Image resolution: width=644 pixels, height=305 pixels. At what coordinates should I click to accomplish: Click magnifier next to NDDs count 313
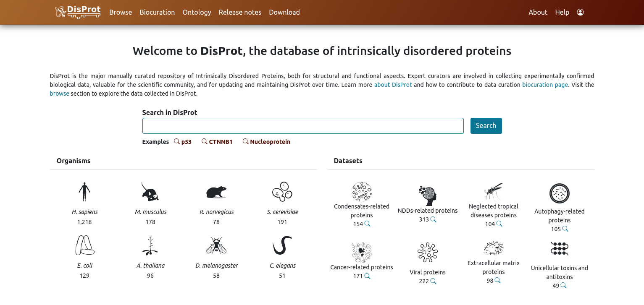coord(434,219)
